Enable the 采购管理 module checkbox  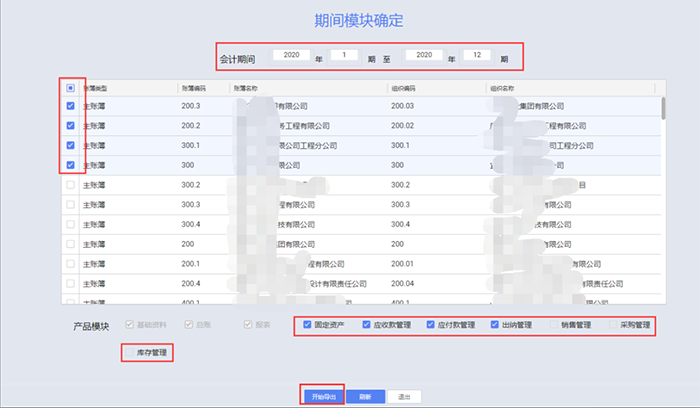(613, 325)
